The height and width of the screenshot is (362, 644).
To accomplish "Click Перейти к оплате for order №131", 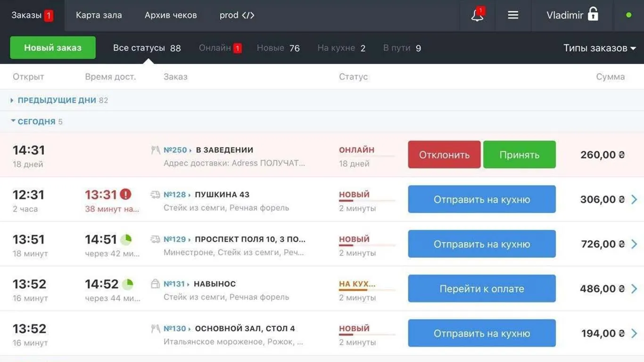I will (x=482, y=288).
